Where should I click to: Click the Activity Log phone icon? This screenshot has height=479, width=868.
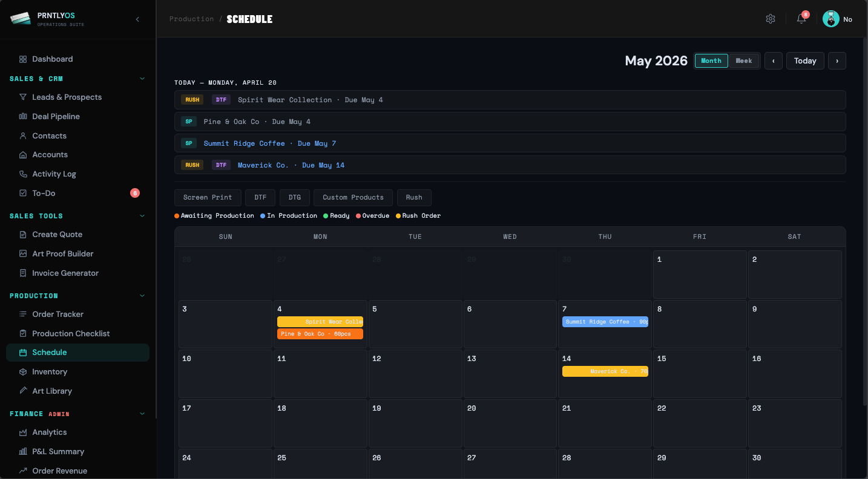(x=23, y=174)
